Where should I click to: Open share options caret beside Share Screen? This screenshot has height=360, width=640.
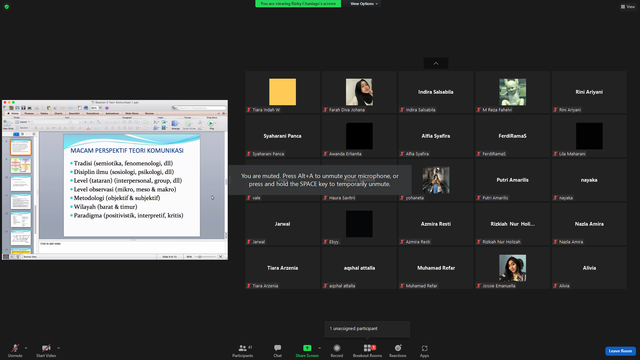tap(320, 348)
